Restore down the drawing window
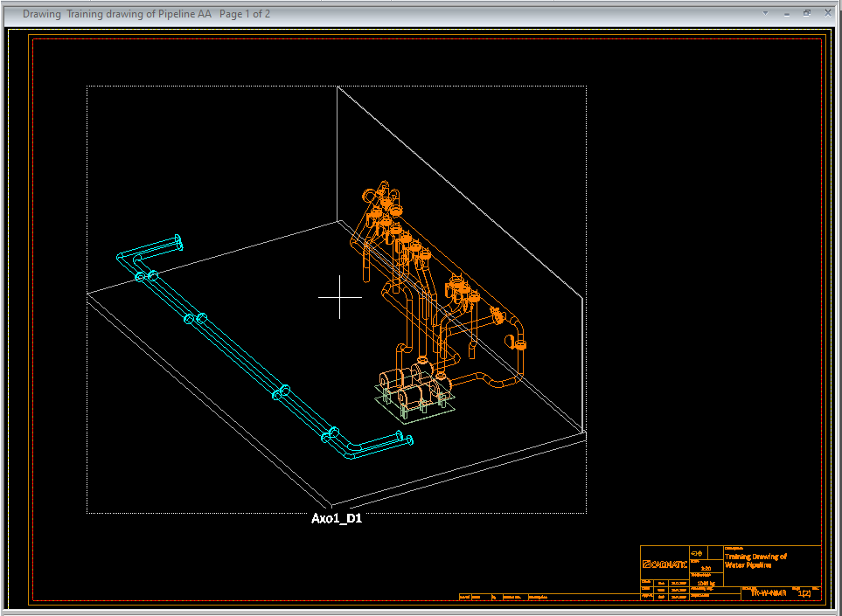 click(807, 13)
